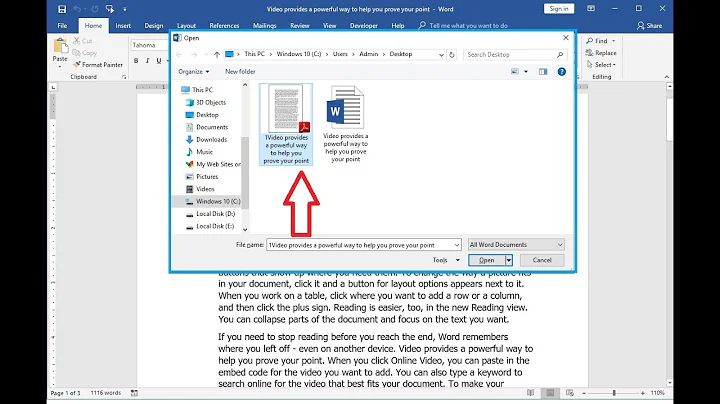Viewport: 720px width, 404px height.
Task: Click the Cancel button in dialog
Action: [x=542, y=260]
